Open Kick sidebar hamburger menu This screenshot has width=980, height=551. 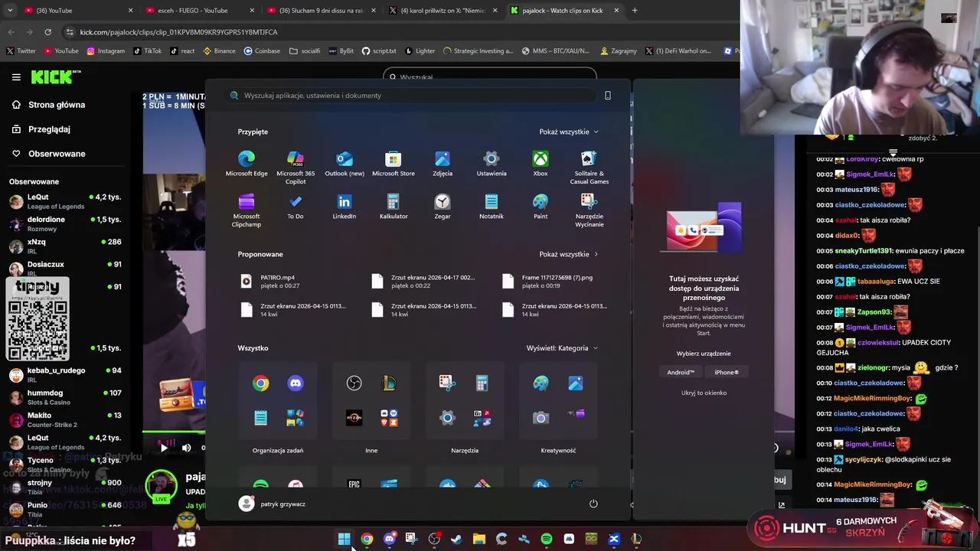point(16,77)
